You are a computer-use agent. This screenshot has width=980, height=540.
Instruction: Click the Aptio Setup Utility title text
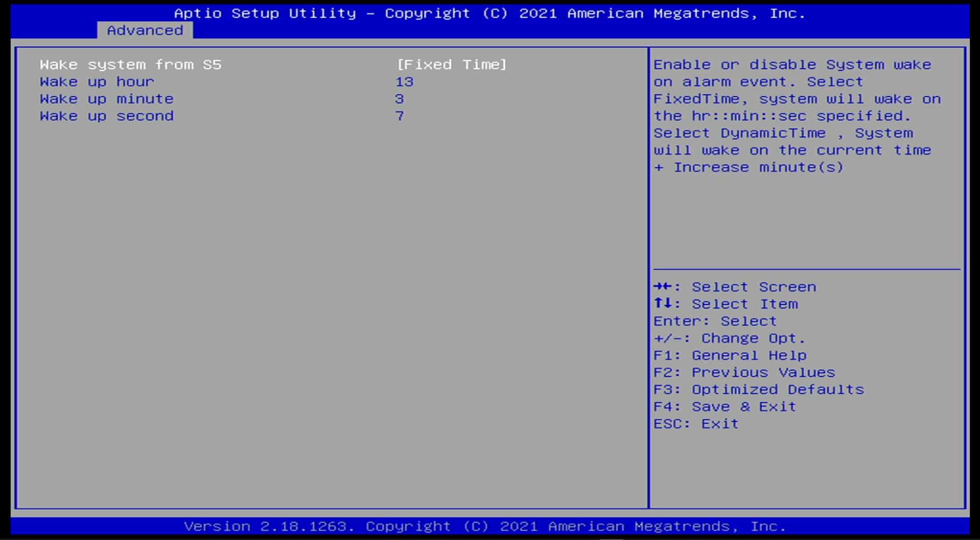[x=490, y=13]
